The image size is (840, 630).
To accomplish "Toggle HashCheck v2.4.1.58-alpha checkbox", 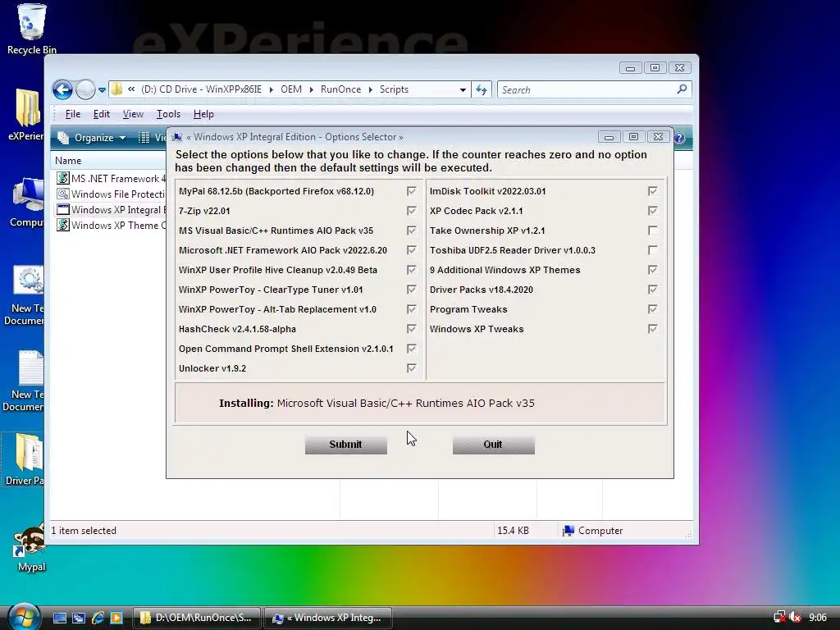I will [x=412, y=329].
